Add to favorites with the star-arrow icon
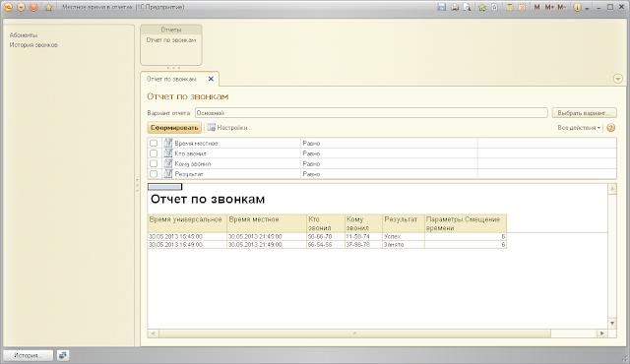Image resolution: width=630 pixels, height=364 pixels. tap(481, 7)
